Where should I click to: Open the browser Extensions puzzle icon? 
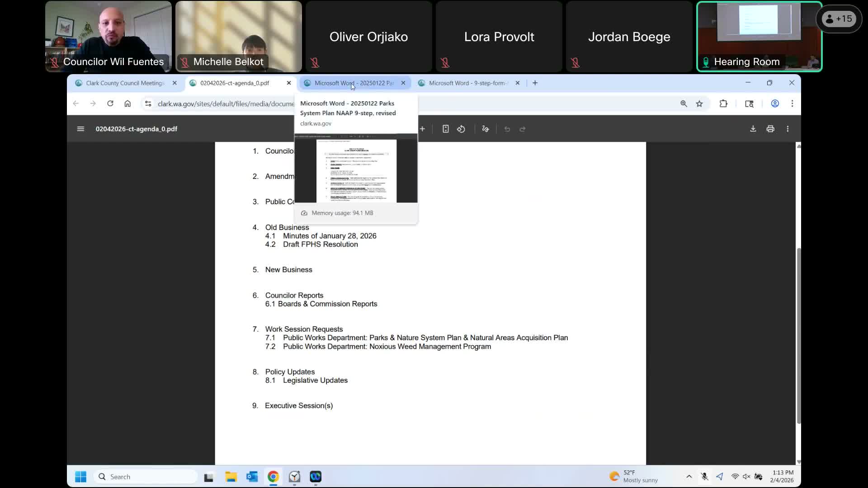tap(723, 103)
